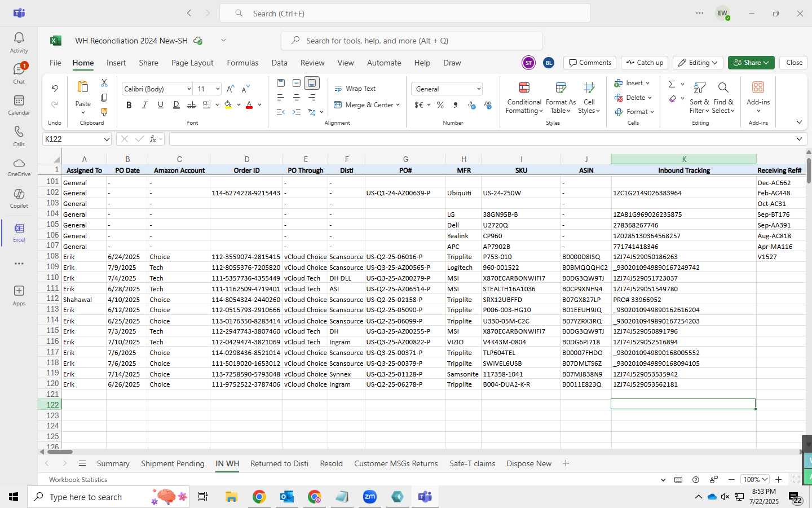Open Conditional Formatting icon
This screenshot has height=508, width=812.
click(524, 87)
